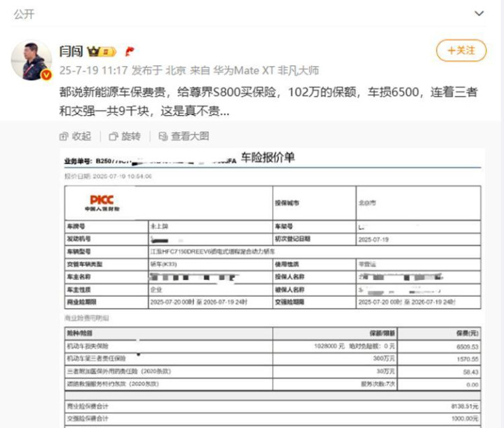Click the post body text about 尊界S800
Viewport: 504px width, 428px height.
[268, 101]
